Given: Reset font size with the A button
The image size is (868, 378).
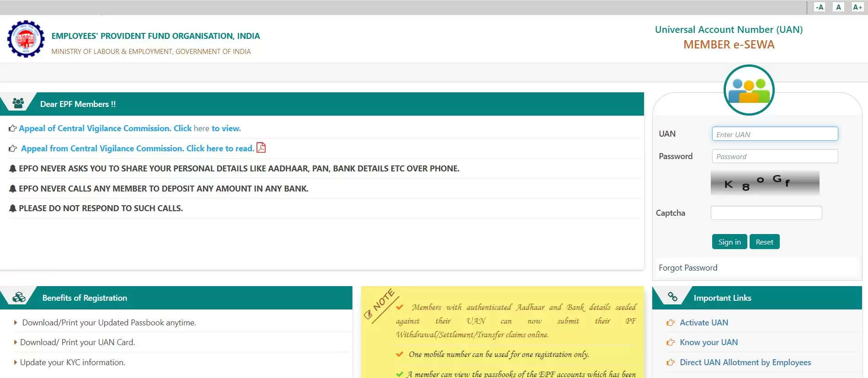Looking at the screenshot, I should point(838,7).
